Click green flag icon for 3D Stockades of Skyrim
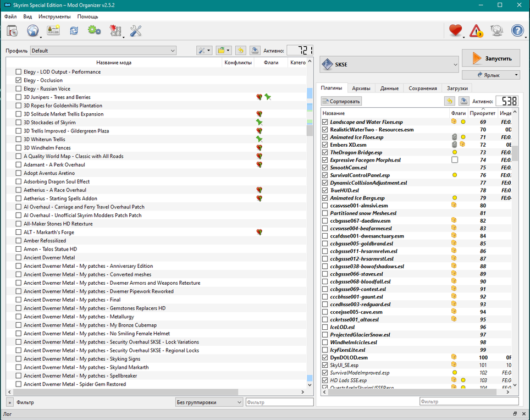The image size is (530, 420). point(260,123)
